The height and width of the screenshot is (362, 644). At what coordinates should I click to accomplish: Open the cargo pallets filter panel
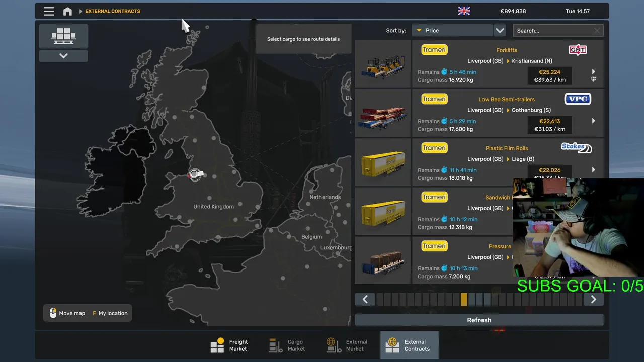point(63,36)
